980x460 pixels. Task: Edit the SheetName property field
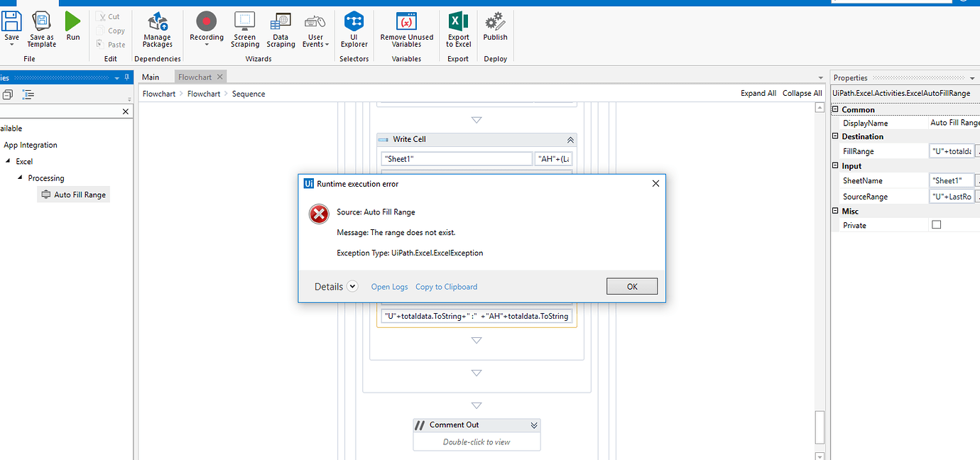point(952,180)
